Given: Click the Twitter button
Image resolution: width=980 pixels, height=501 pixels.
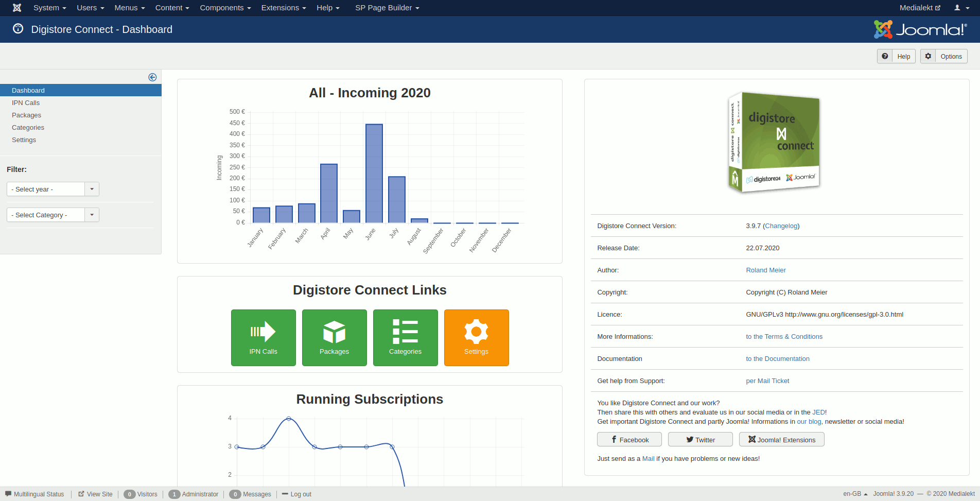Looking at the screenshot, I should click(x=701, y=439).
